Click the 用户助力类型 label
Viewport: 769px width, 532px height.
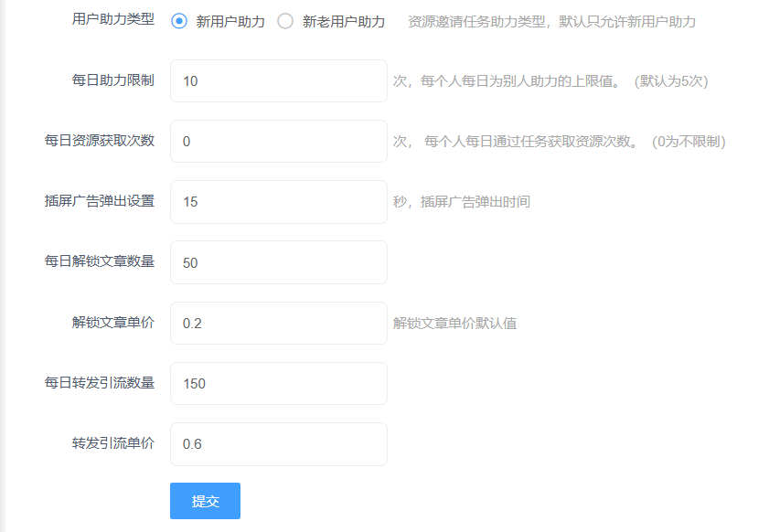(113, 19)
